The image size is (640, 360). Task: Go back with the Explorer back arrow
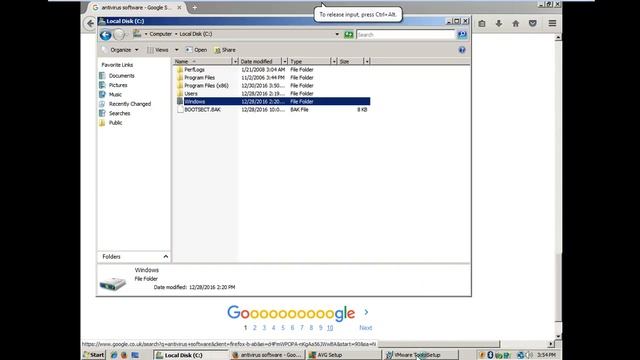(105, 35)
